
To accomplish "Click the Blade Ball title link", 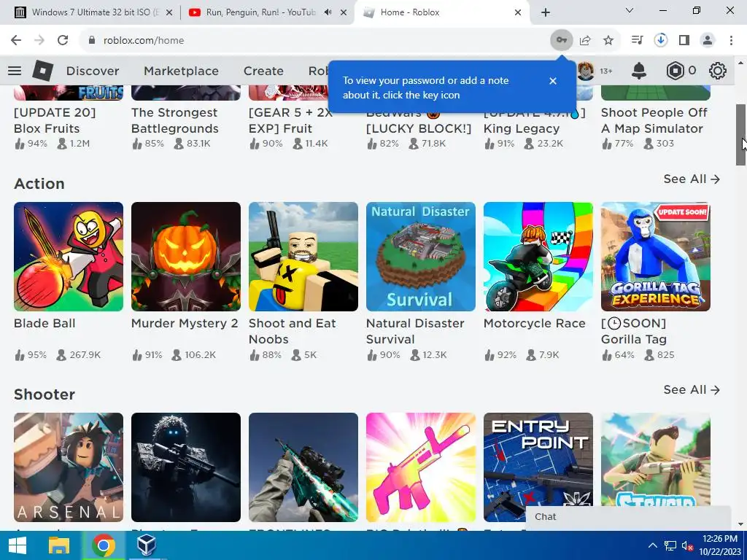I will [44, 323].
